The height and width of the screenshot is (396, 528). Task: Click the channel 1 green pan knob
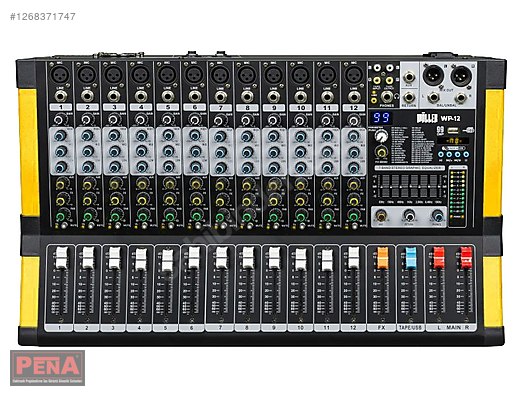[61, 216]
